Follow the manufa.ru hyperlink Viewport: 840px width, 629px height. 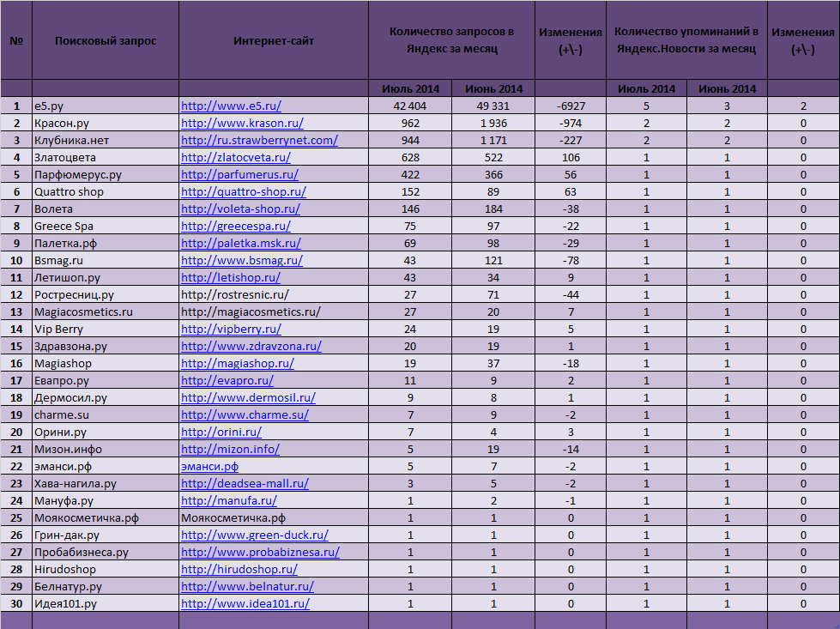coord(229,500)
